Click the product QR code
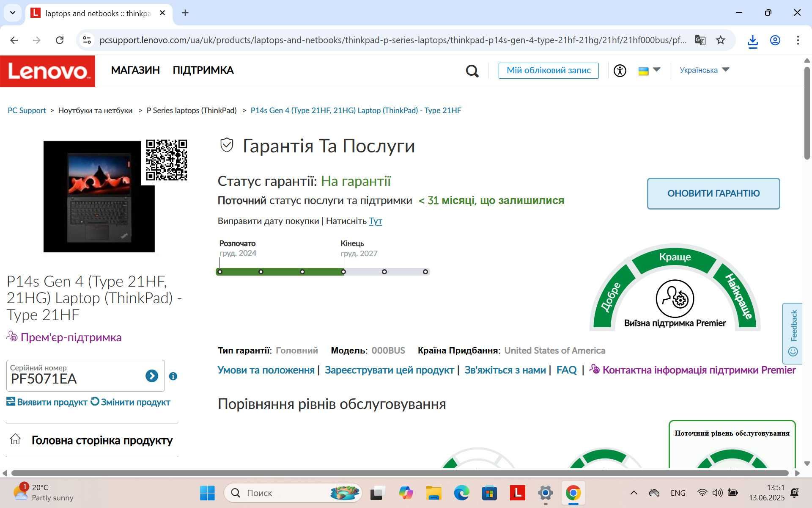Screen dimensions: 812x508 pos(166,160)
